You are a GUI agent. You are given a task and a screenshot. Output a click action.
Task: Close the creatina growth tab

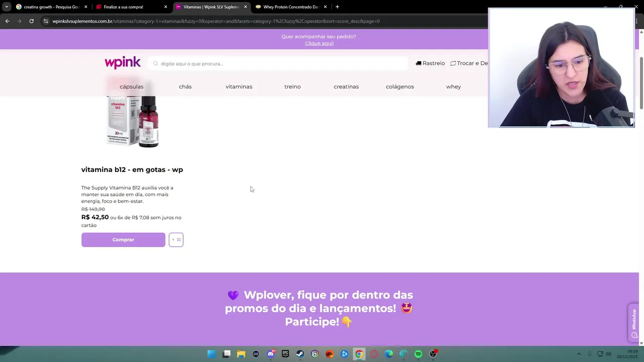pyautogui.click(x=86, y=7)
